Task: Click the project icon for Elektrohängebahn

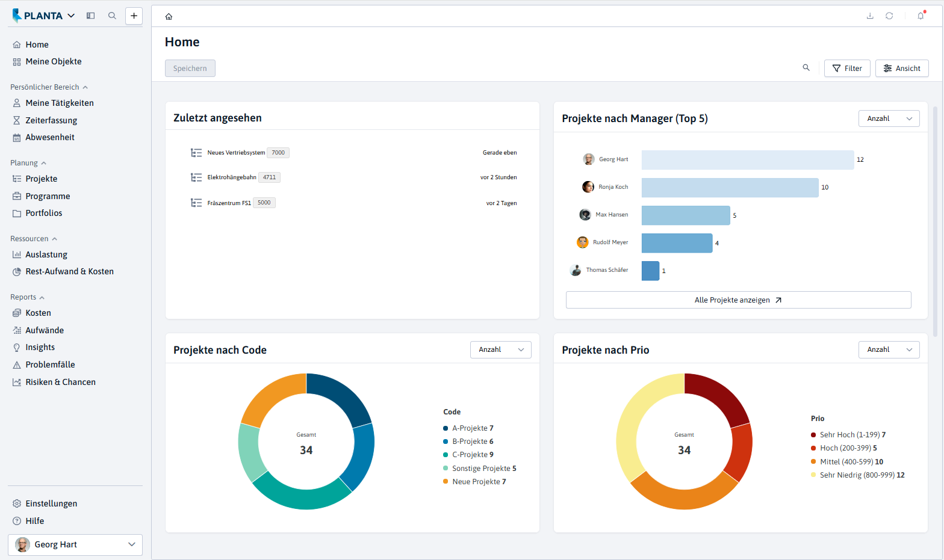Action: pos(196,177)
